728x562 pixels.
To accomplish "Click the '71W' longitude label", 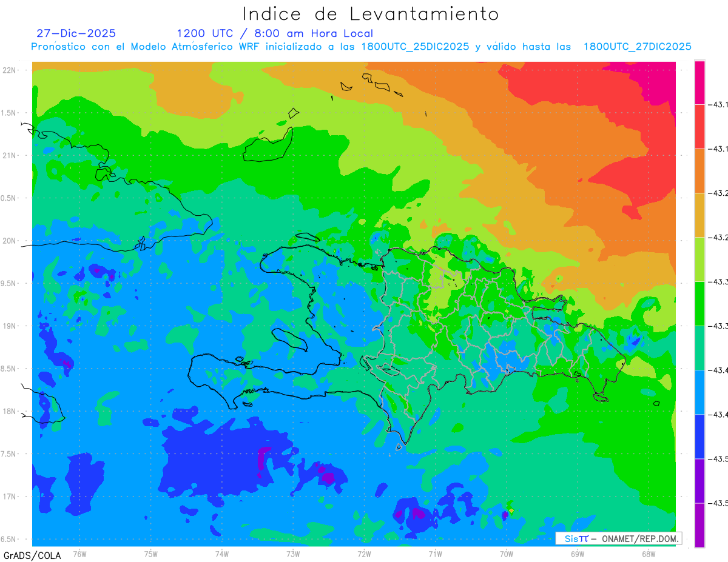I will [x=435, y=554].
